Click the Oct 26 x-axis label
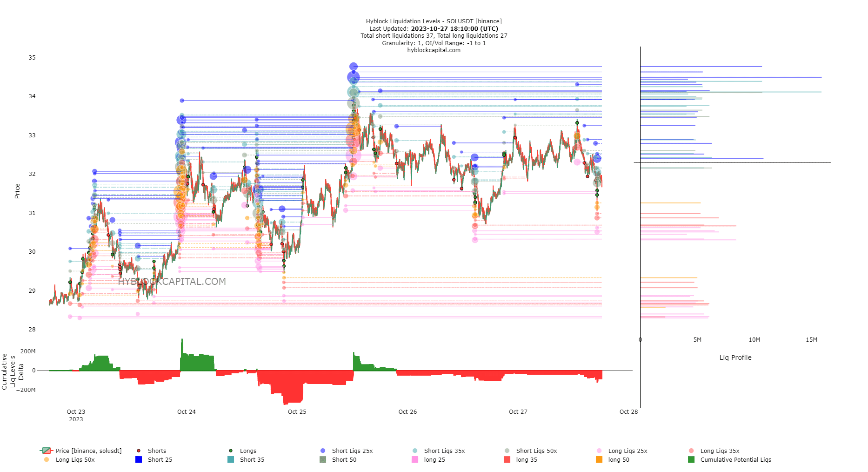Viewport: 868px width, 472px height. [x=407, y=411]
